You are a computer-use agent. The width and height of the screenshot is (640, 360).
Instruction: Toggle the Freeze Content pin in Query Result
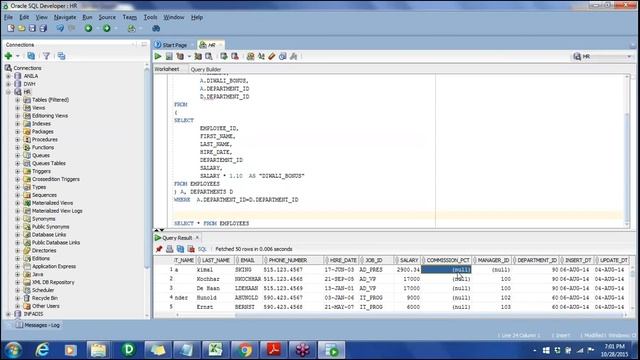click(159, 249)
